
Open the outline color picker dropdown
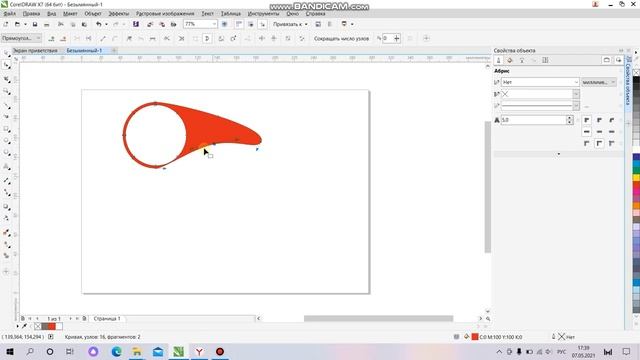[x=576, y=94]
